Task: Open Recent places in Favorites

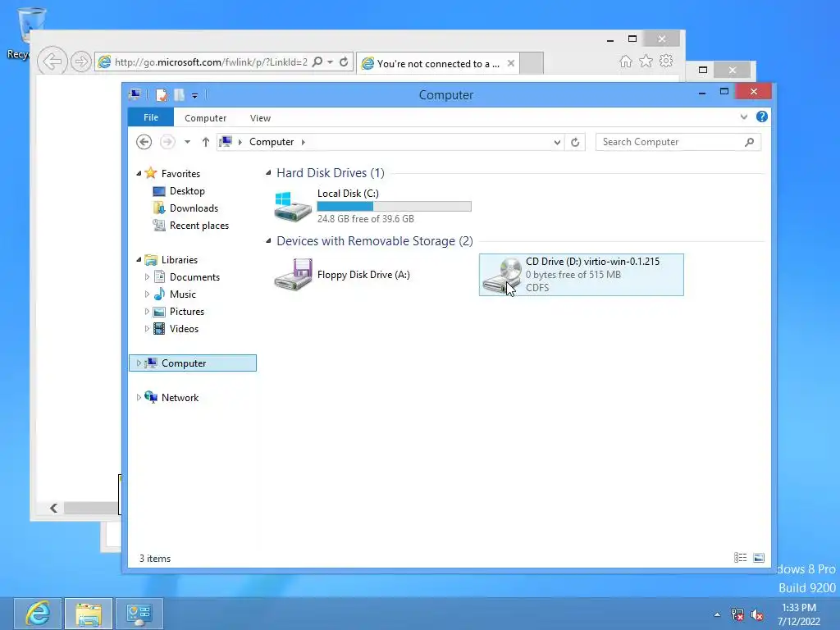Action: 199,226
